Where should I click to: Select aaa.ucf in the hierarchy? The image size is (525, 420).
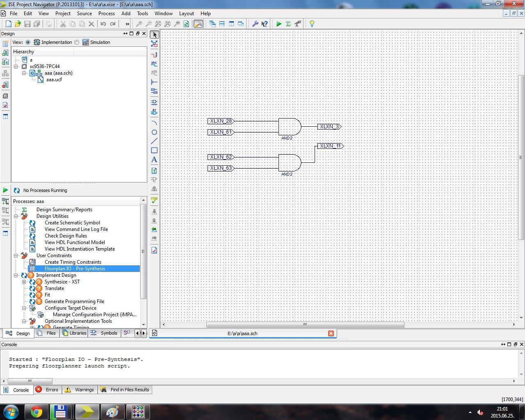coord(54,80)
